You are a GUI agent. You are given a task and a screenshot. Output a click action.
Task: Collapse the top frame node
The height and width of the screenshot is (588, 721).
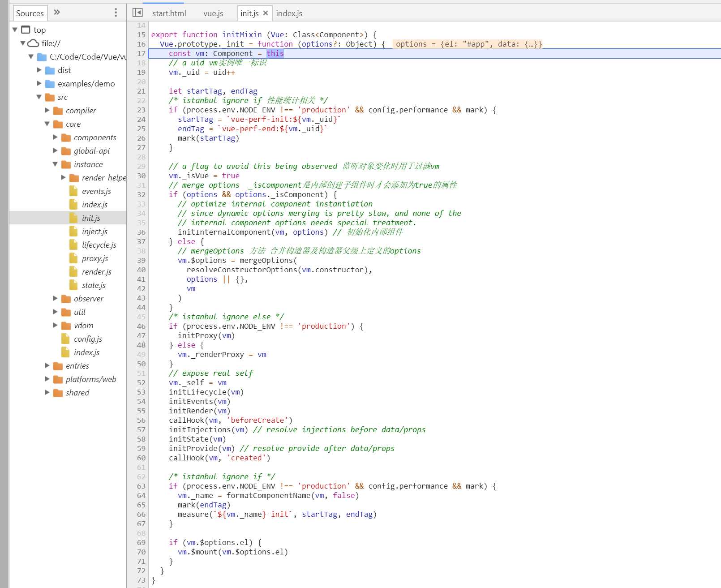15,30
